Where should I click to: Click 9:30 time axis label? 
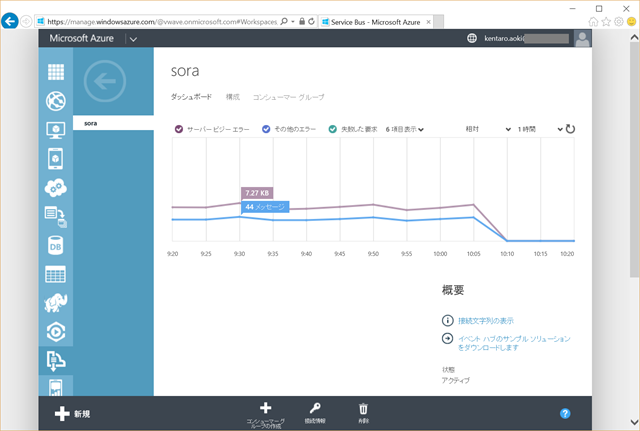[x=240, y=254]
